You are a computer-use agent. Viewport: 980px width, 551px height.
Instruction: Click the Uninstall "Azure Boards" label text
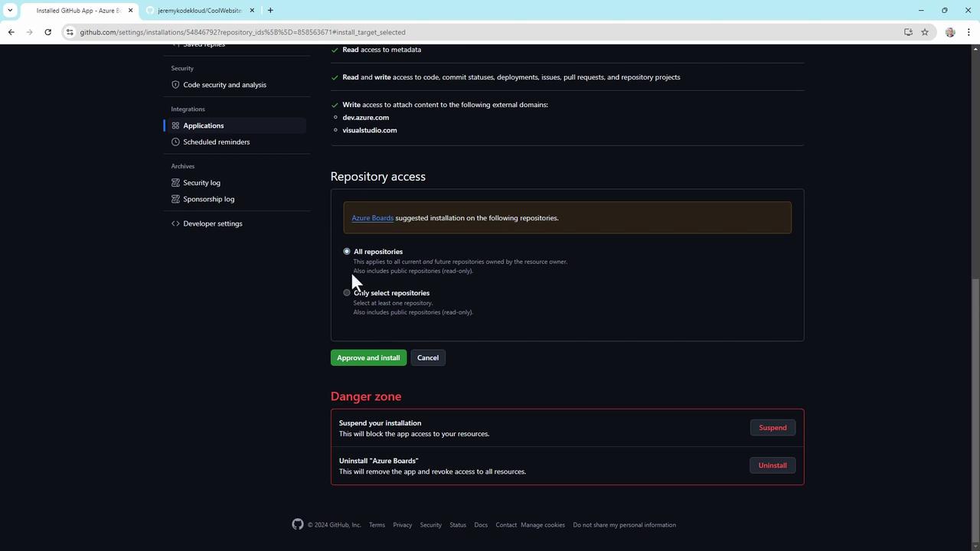click(x=379, y=461)
